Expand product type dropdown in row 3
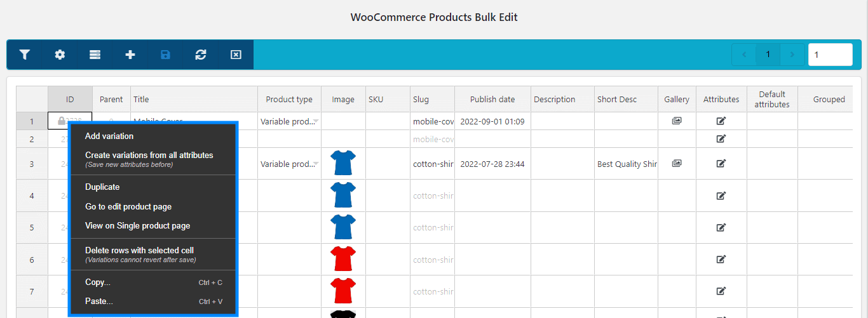Viewport: 868px width, 318px height. (x=316, y=164)
